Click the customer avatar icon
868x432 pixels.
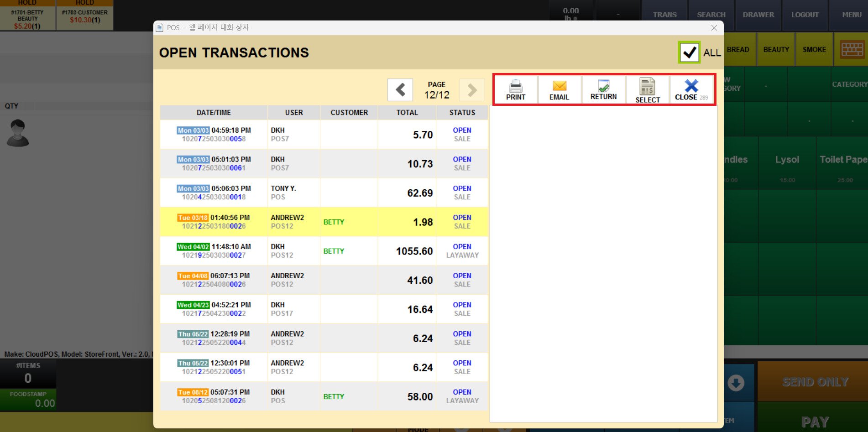(x=18, y=133)
